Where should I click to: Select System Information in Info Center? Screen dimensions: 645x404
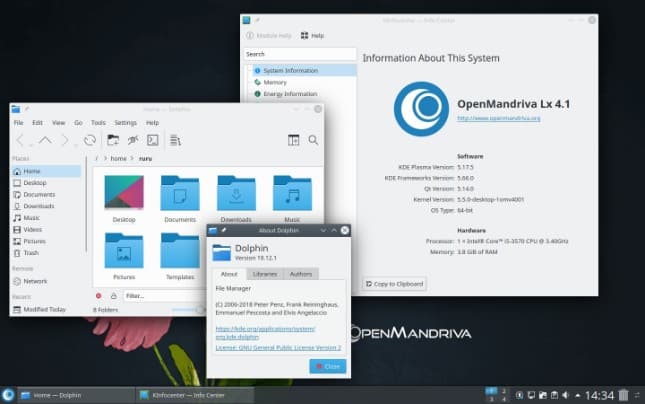click(304, 71)
